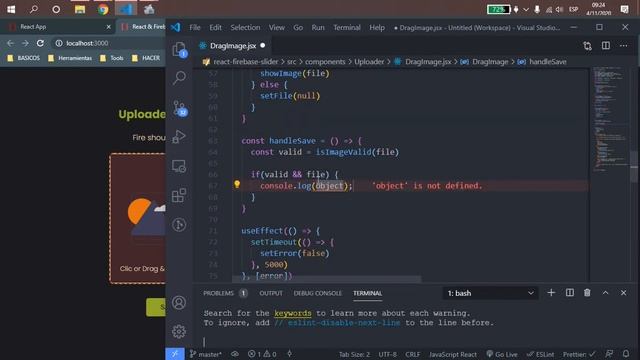This screenshot has width=640, height=360.
Task: Click components in the breadcrumb path
Action: (325, 62)
